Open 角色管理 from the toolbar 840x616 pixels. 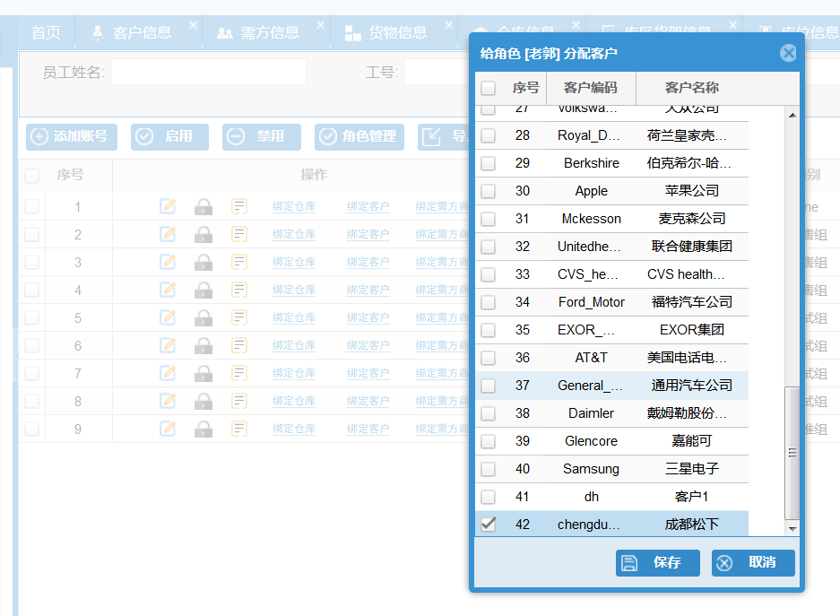[x=359, y=137]
